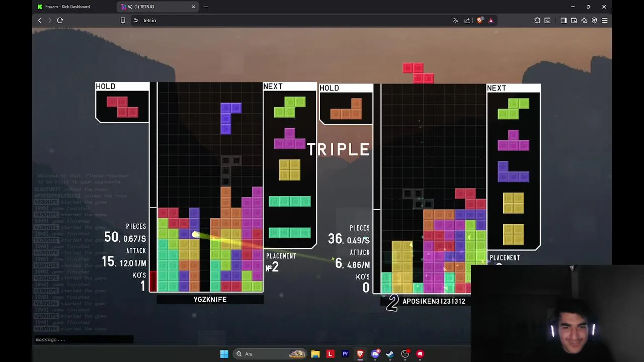This screenshot has height=362, width=644.
Task: Open File Explorer from the taskbar
Action: coord(315,354)
